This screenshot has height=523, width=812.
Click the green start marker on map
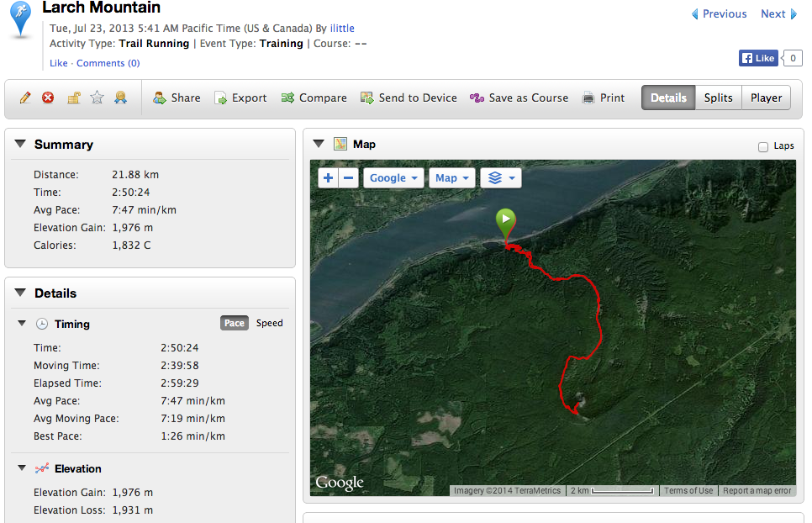[505, 222]
